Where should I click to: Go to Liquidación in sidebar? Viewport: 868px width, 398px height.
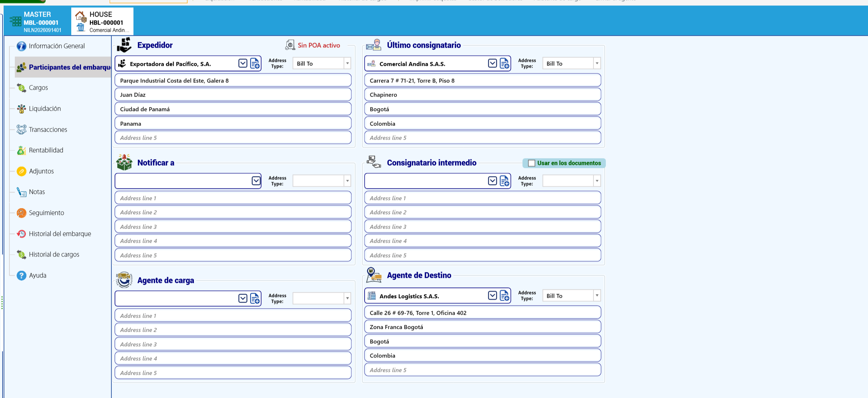coord(45,109)
